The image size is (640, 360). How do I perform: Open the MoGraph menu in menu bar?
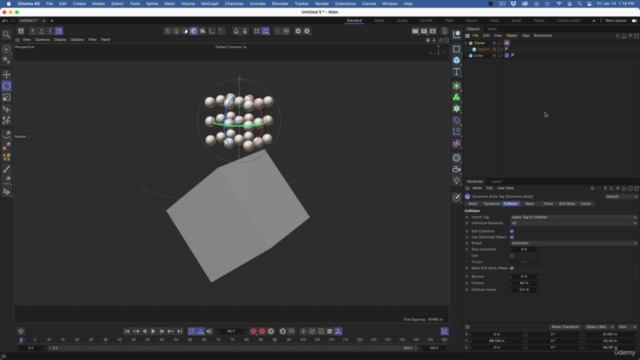click(x=210, y=4)
